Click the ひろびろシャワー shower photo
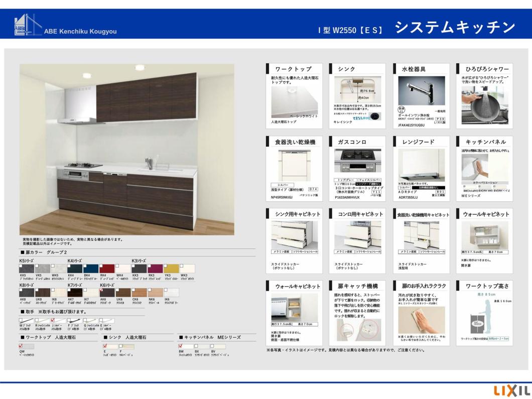532x399 pixels. pos(484,105)
